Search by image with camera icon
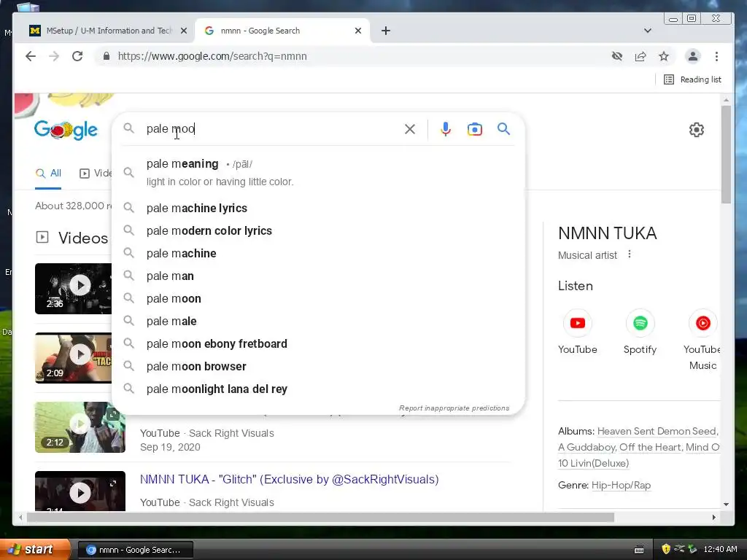747x560 pixels. [x=474, y=129]
